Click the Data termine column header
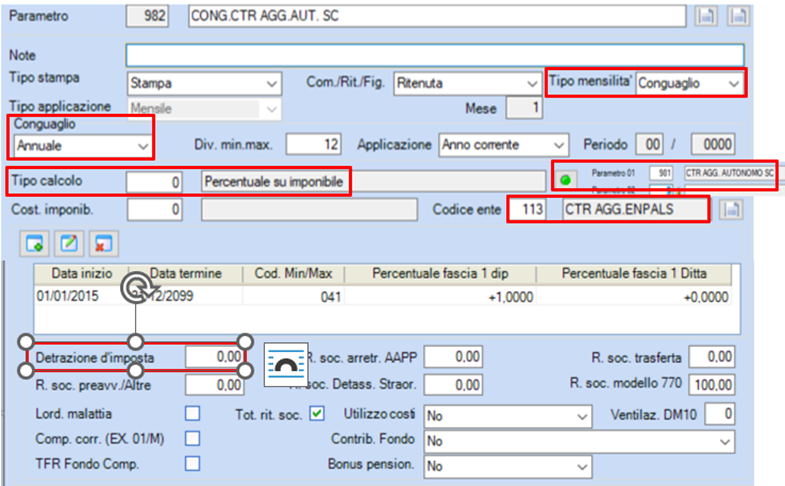This screenshot has height=486, width=785. (186, 273)
